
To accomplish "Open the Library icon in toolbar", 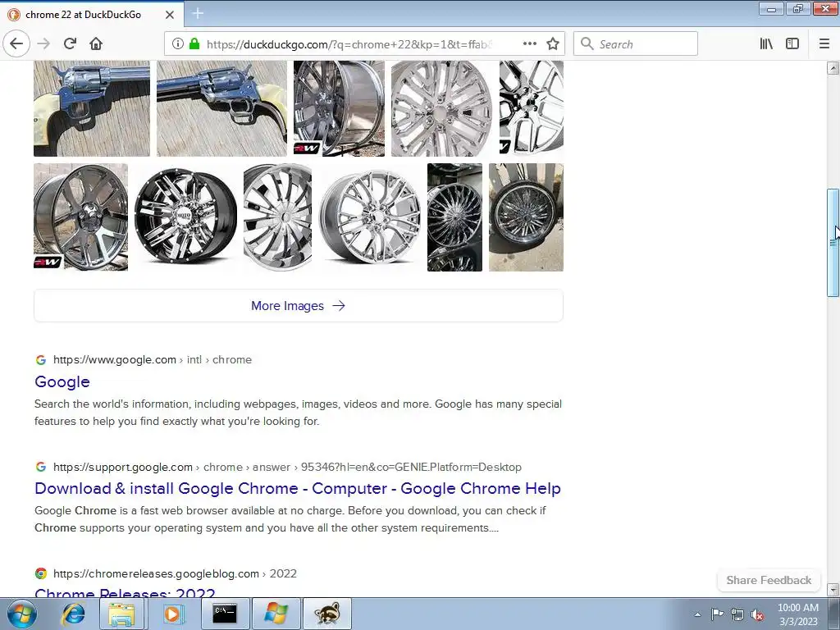I will pos(766,44).
